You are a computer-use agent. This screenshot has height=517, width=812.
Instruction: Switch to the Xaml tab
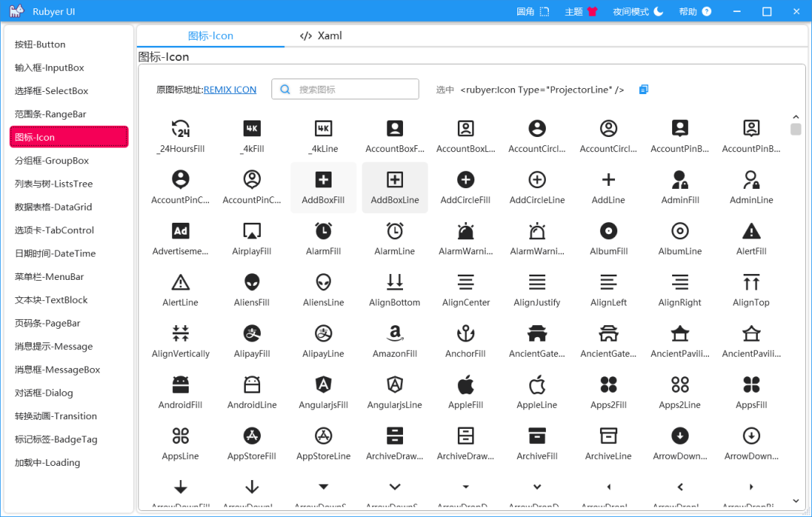click(321, 35)
